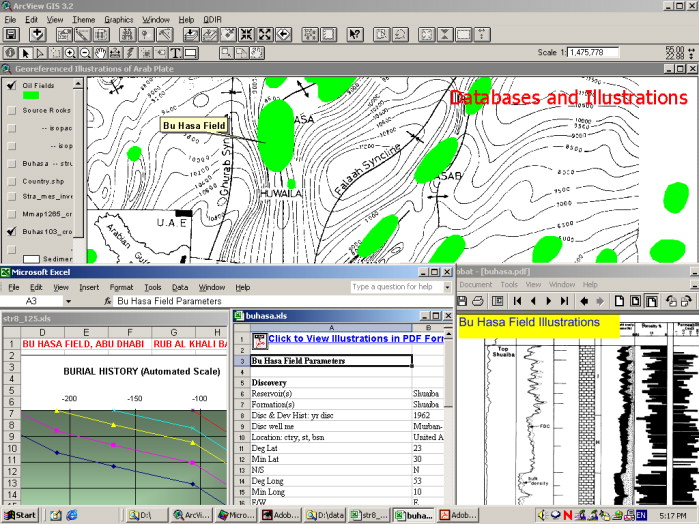
Task: Uncheck the Buhas103_cro theme checkbox
Action: pos(12,231)
